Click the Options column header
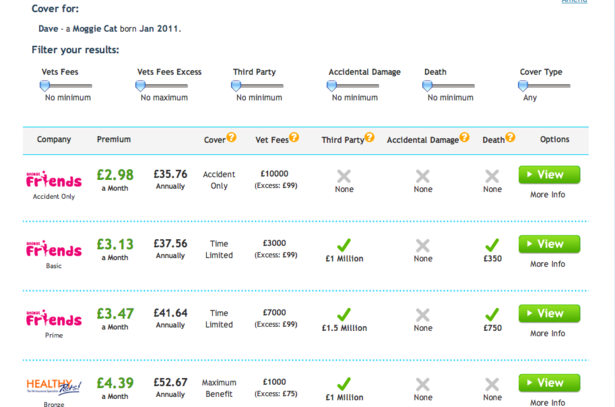Image resolution: width=615 pixels, height=407 pixels. pyautogui.click(x=554, y=140)
